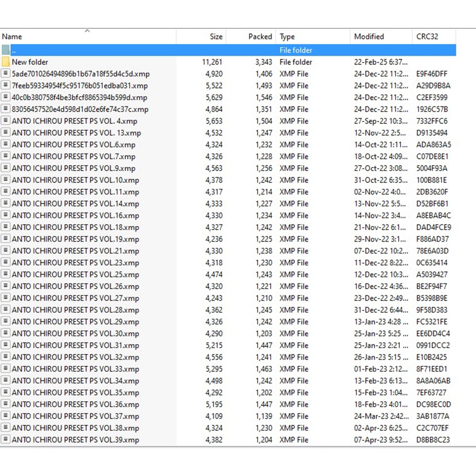
Task: Select ANTO ICHIROU PRESET PS VOL.36.xmp entry
Action: [x=75, y=404]
